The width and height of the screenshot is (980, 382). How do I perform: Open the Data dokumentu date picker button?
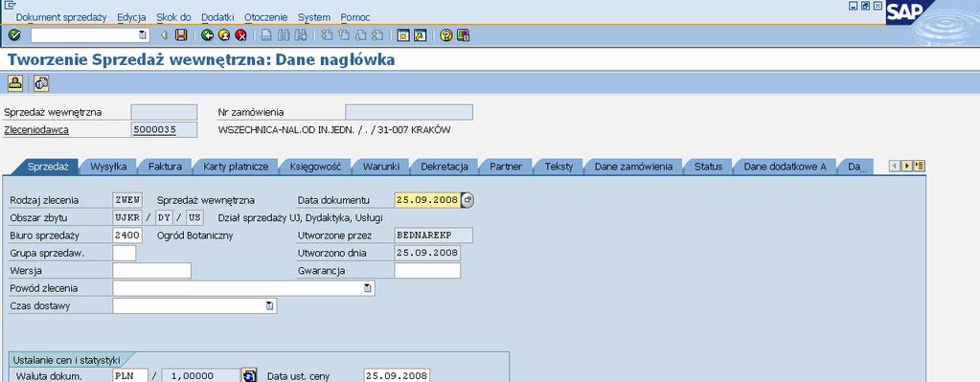point(467,200)
